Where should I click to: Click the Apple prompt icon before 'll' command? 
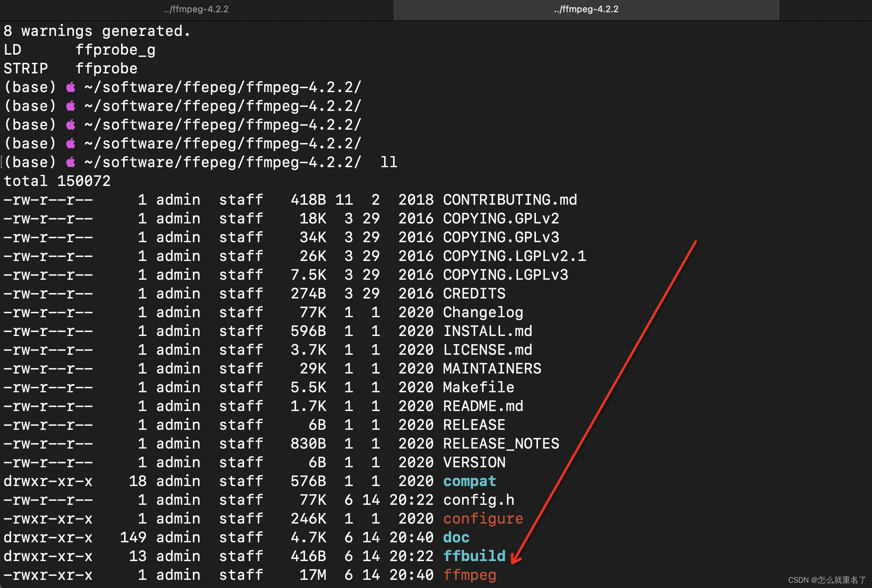click(71, 162)
